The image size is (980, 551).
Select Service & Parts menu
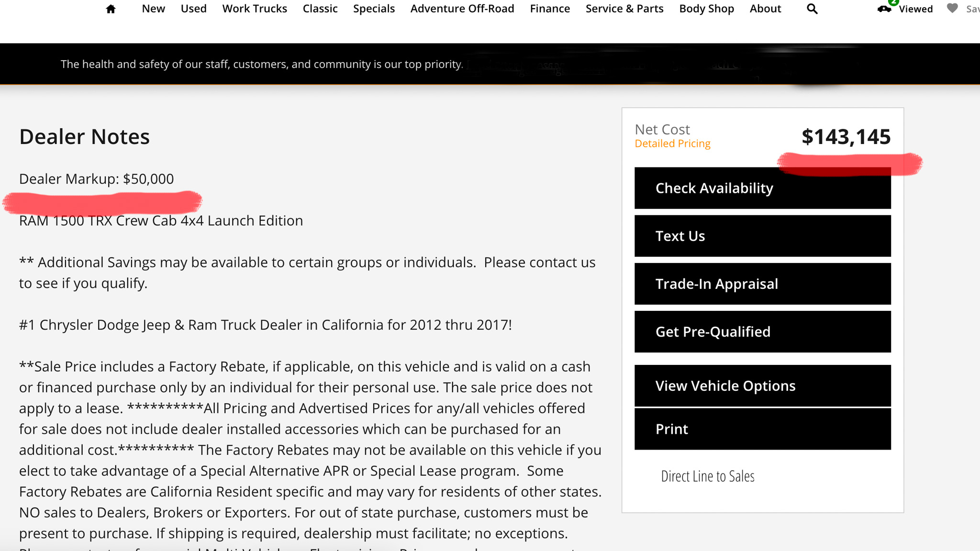[624, 9]
